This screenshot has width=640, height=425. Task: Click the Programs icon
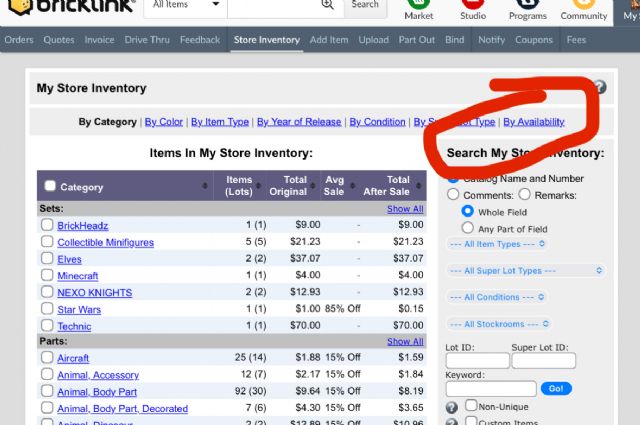point(527,6)
